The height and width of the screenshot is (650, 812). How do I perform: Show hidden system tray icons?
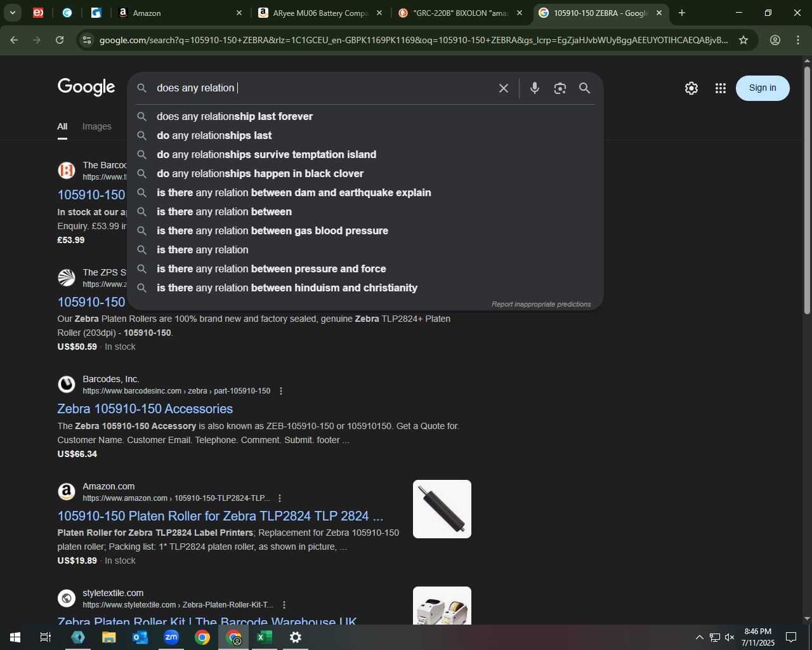(x=699, y=637)
